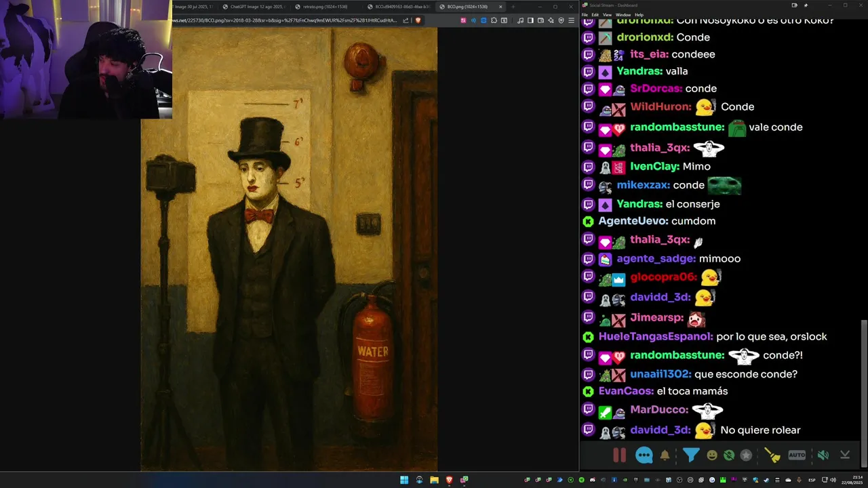The image size is (868, 488).
Task: Open the Edit menu in Social Stream
Action: pos(595,14)
